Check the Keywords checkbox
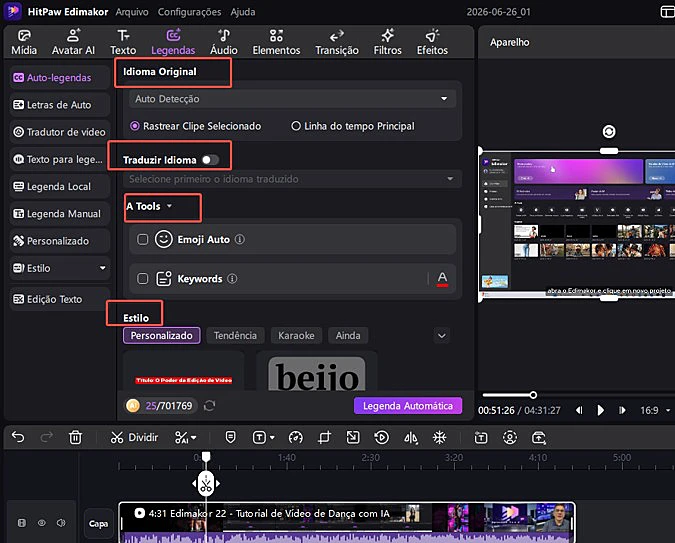The height and width of the screenshot is (543, 675). point(142,279)
